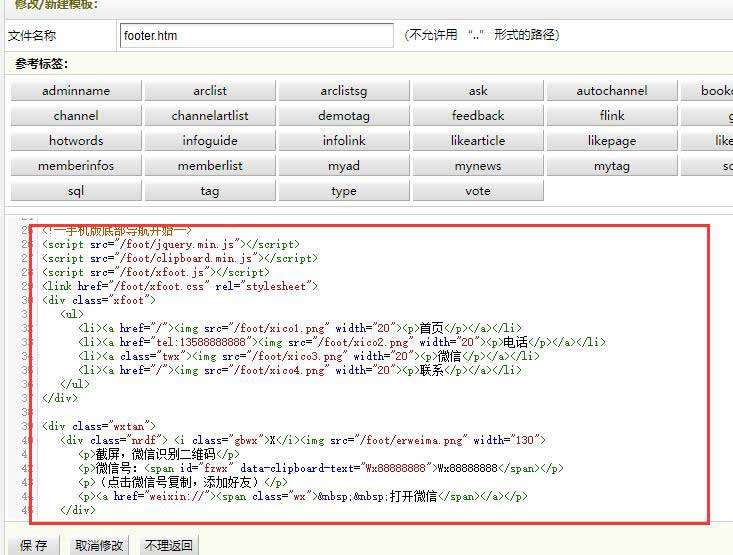Insert the infolink tag
Screen dimensions: 733x555
344,141
